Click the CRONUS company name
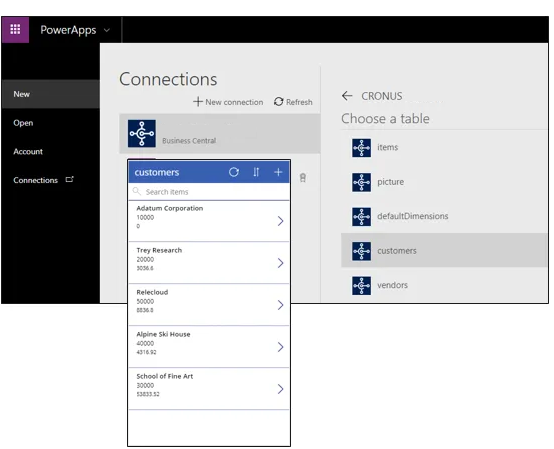Screen dimensions: 554x449 click(x=382, y=96)
